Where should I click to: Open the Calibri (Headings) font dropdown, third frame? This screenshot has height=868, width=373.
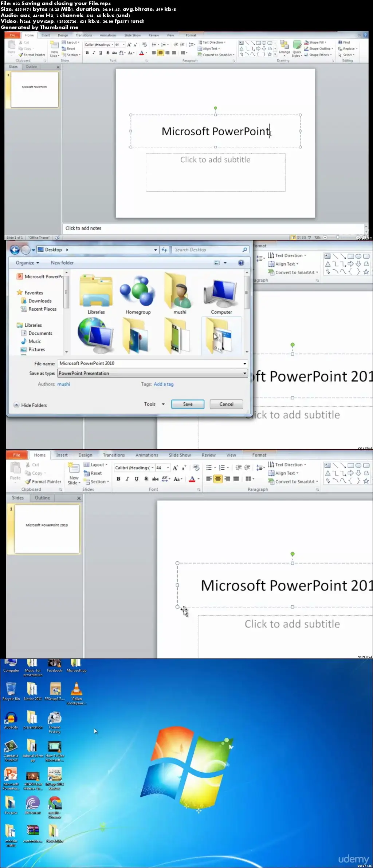pos(152,468)
